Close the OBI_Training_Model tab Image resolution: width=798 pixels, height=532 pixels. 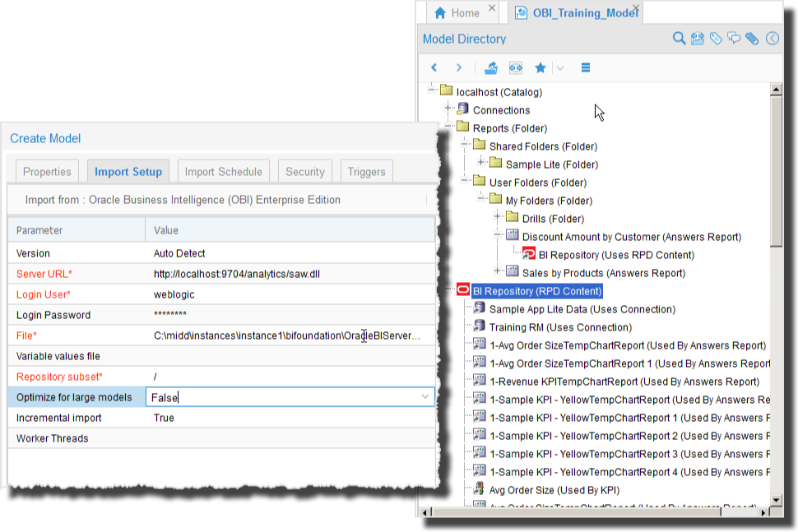636,7
